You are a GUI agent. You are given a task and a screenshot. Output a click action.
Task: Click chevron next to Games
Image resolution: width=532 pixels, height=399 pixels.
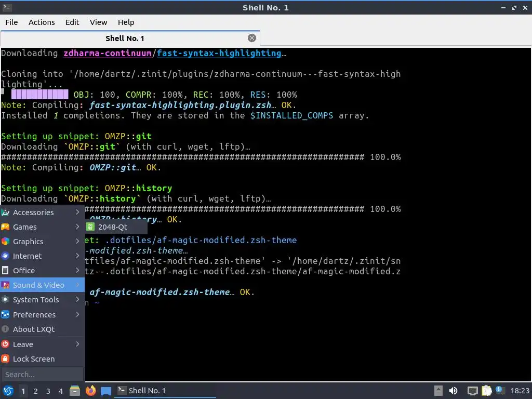click(77, 227)
